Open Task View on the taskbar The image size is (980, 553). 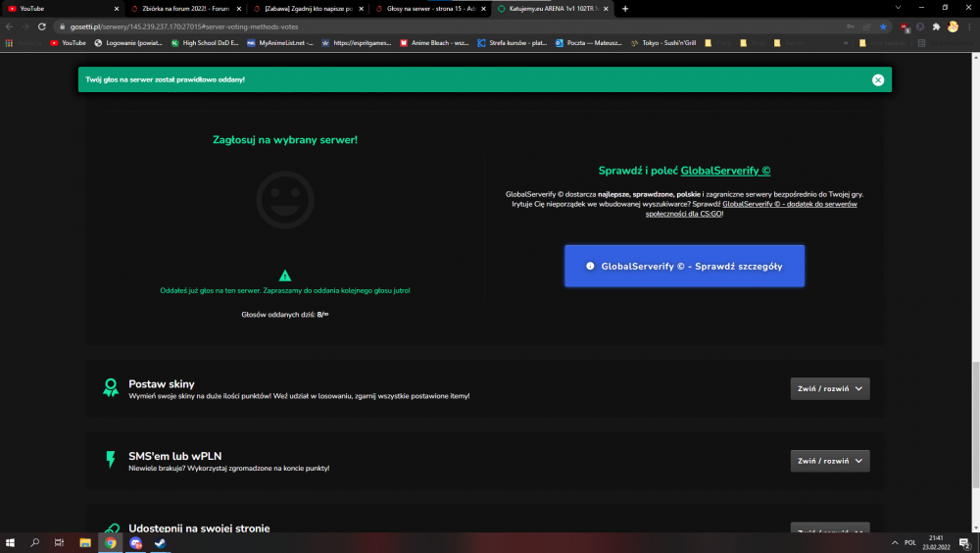point(60,543)
